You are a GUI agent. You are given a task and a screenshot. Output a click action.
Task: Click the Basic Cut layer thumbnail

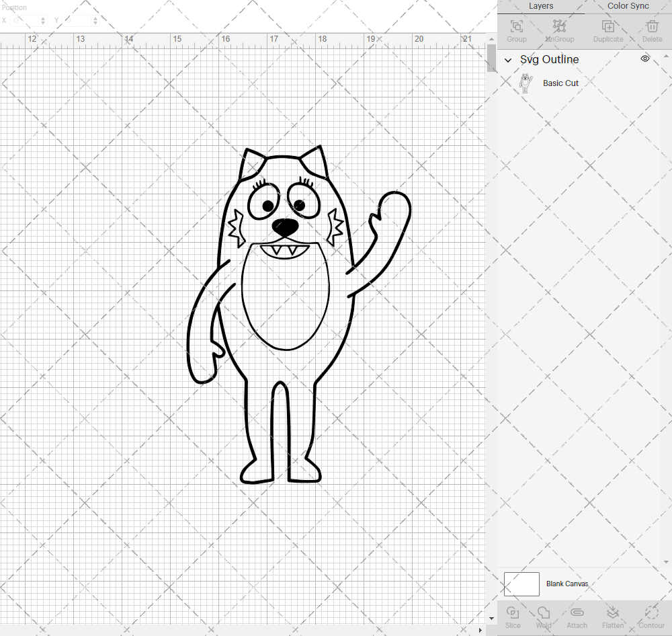pos(525,83)
